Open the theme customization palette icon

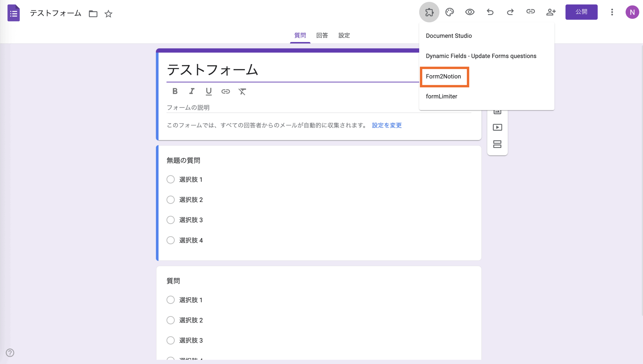click(449, 12)
